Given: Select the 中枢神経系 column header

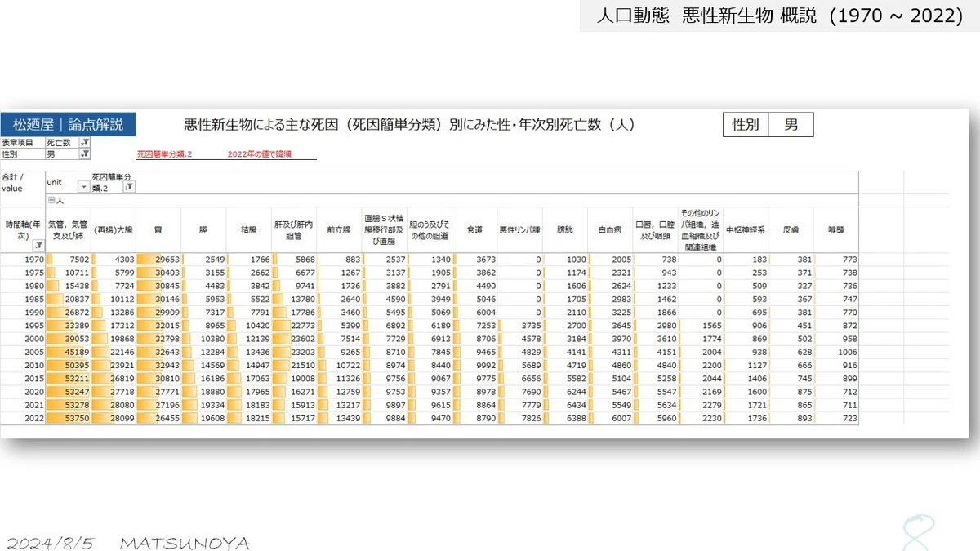Looking at the screenshot, I should coord(746,231).
